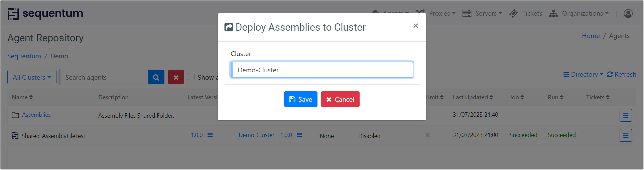Screen dimensions: 644x170
Task: Sort by Name column
Action: point(22,97)
